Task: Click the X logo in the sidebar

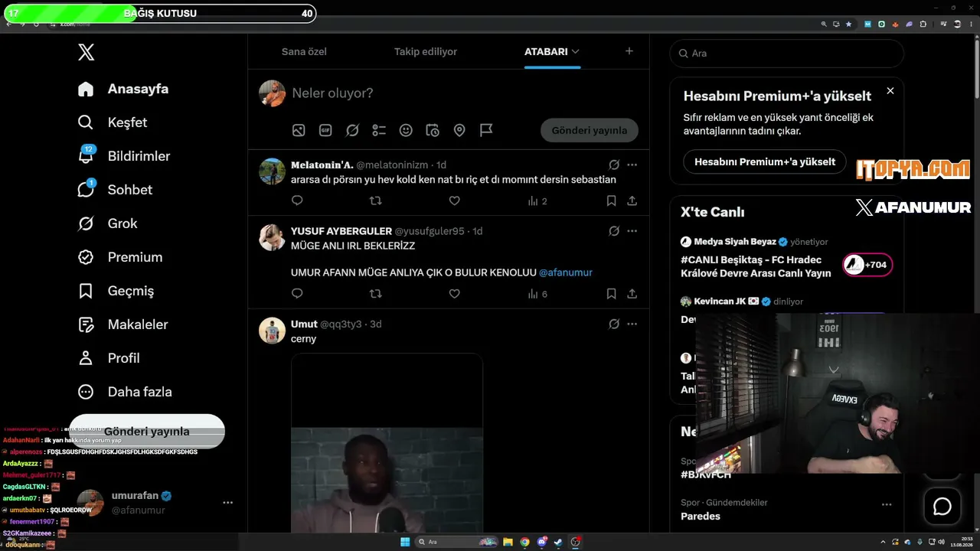Action: tap(86, 52)
